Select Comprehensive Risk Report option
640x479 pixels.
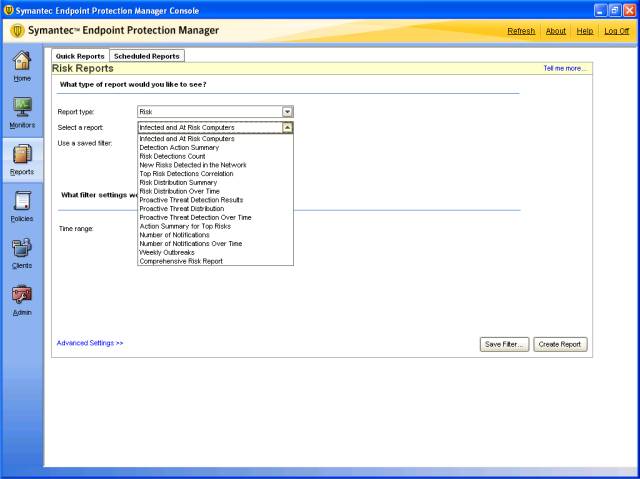[x=215, y=261]
